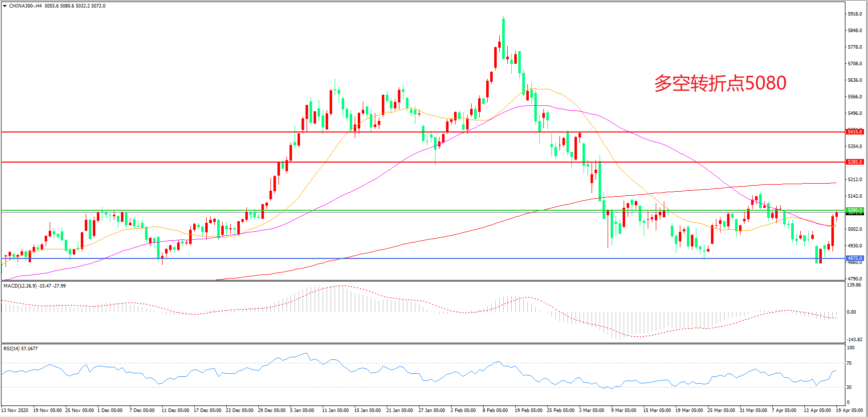Click the 19 Apr 05:00 date label
This screenshot has height=417, width=868.
point(849,410)
